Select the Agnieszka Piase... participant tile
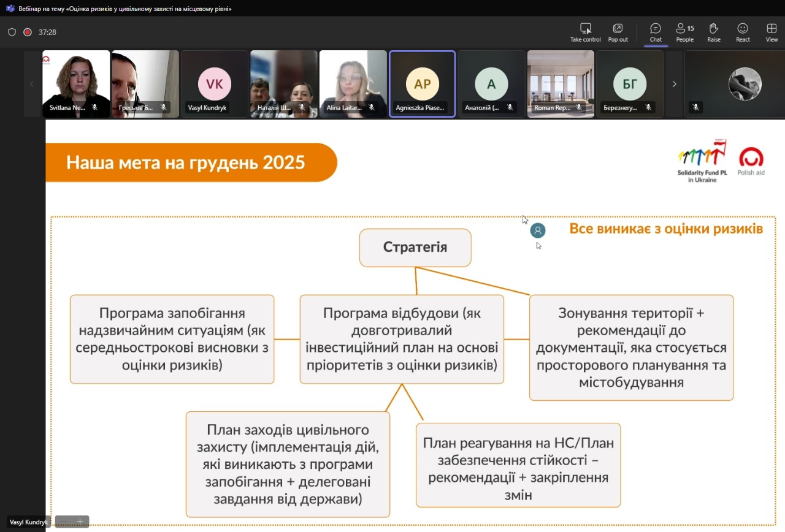785x532 pixels. (423, 83)
